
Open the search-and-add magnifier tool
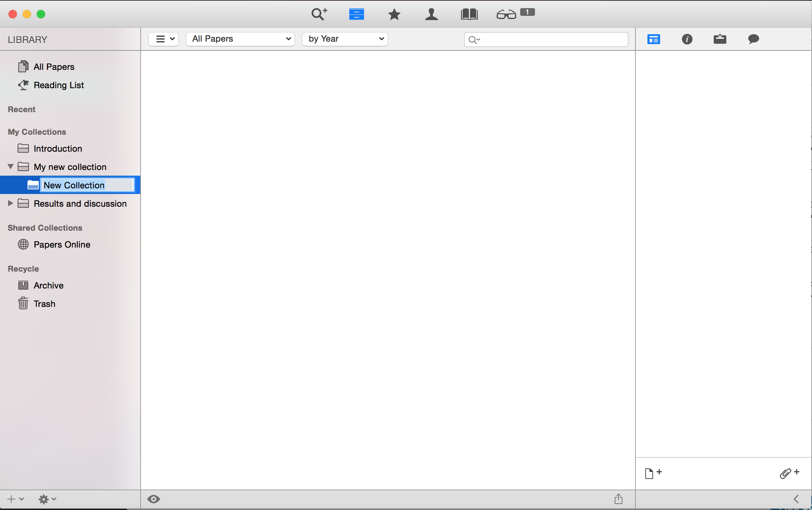pos(319,14)
